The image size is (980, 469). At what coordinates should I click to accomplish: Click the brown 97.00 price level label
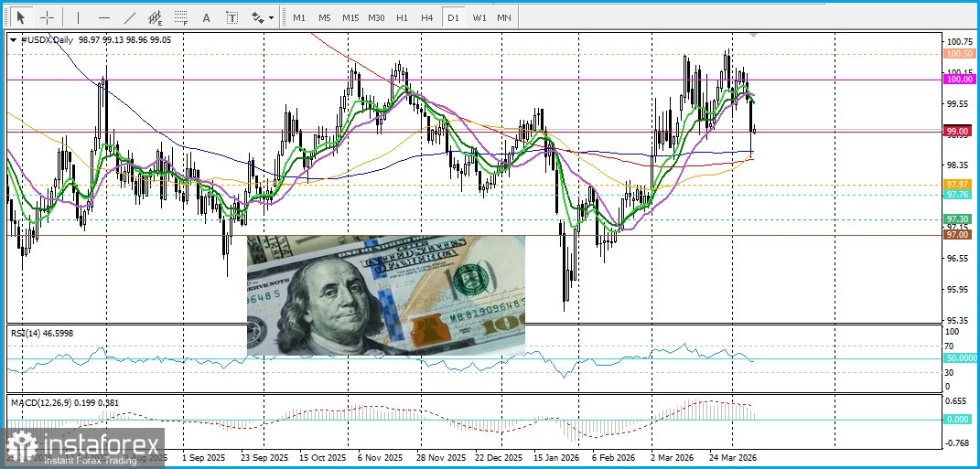958,234
